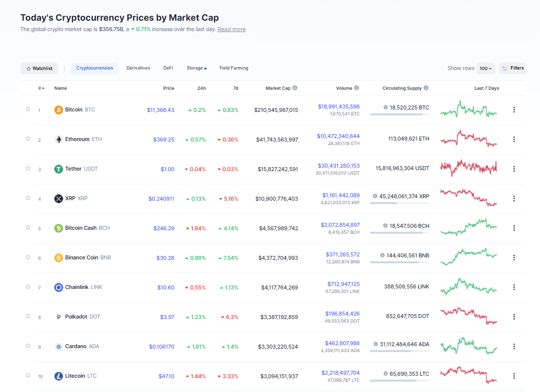The width and height of the screenshot is (540, 392).
Task: Click XRP circulating supply progress bar
Action: [x=399, y=203]
